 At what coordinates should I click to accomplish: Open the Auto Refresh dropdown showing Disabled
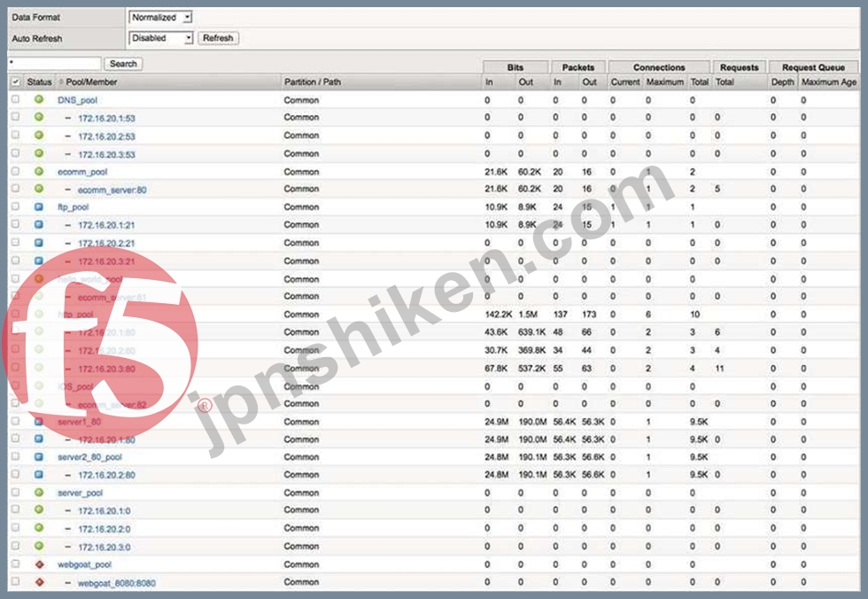point(161,37)
